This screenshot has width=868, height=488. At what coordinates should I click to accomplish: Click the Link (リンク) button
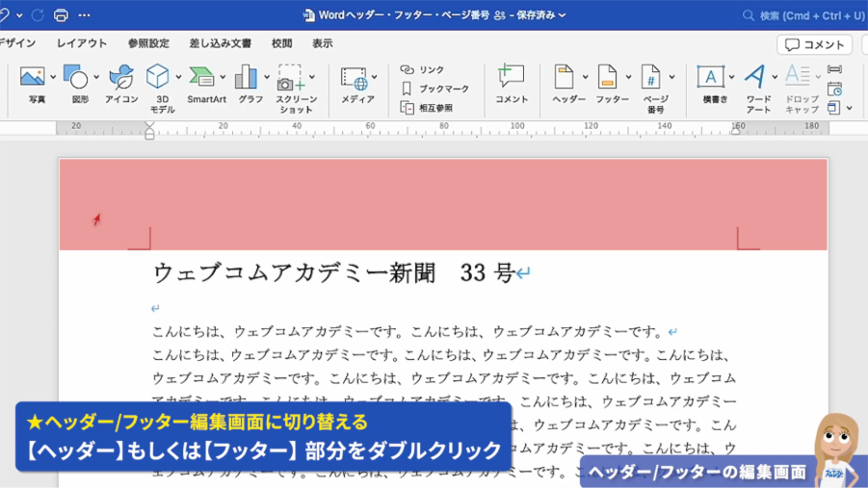pos(423,69)
